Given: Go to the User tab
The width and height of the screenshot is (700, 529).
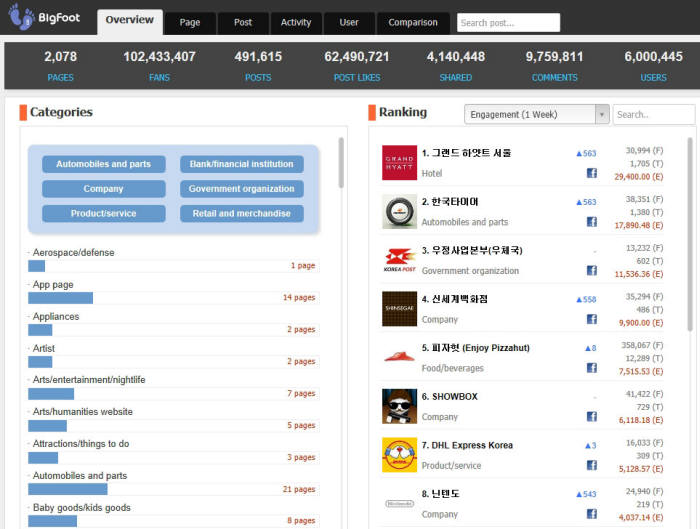Looking at the screenshot, I should point(349,22).
